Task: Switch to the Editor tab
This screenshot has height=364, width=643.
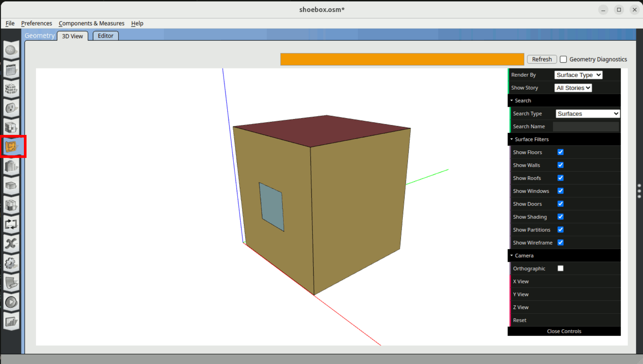Action: pyautogui.click(x=105, y=36)
